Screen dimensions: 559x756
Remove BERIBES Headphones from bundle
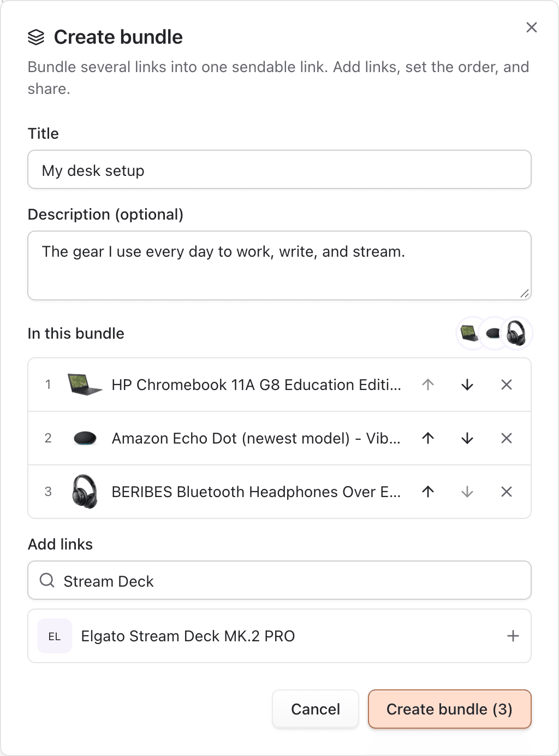[x=507, y=492]
